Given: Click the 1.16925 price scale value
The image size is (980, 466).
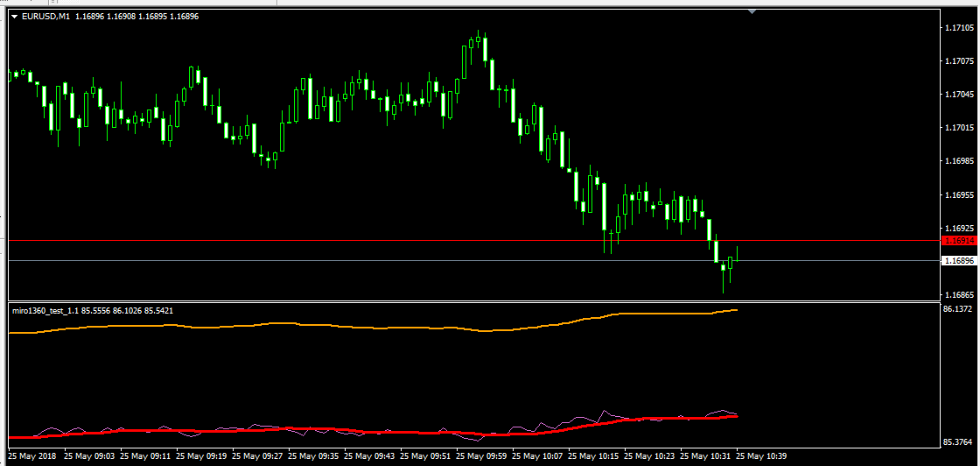Looking at the screenshot, I should tap(960, 229).
